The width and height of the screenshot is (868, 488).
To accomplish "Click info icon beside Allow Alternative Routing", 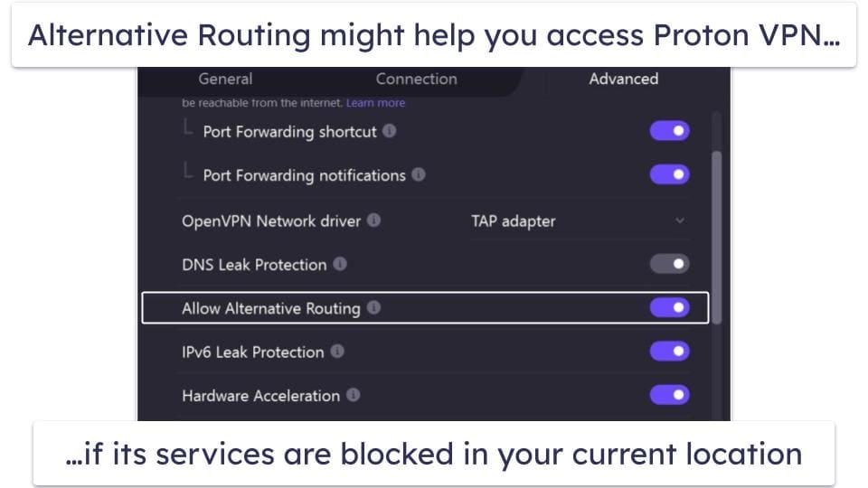I will (x=373, y=308).
